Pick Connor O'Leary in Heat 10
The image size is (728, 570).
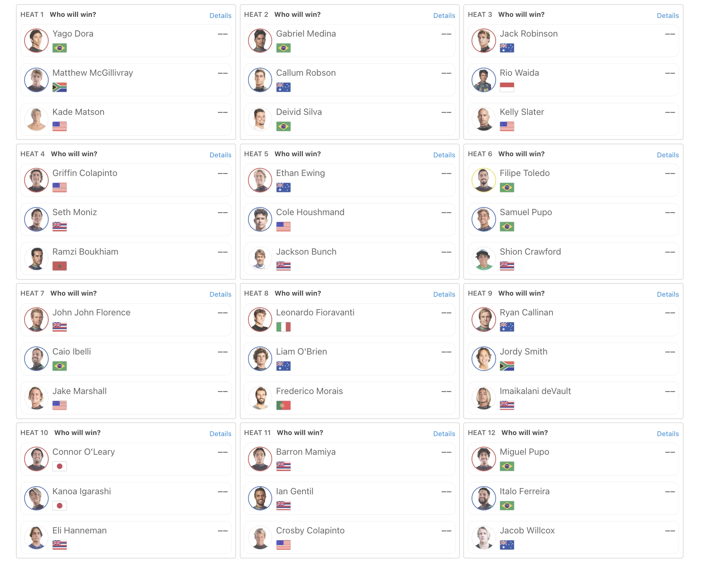(x=126, y=459)
